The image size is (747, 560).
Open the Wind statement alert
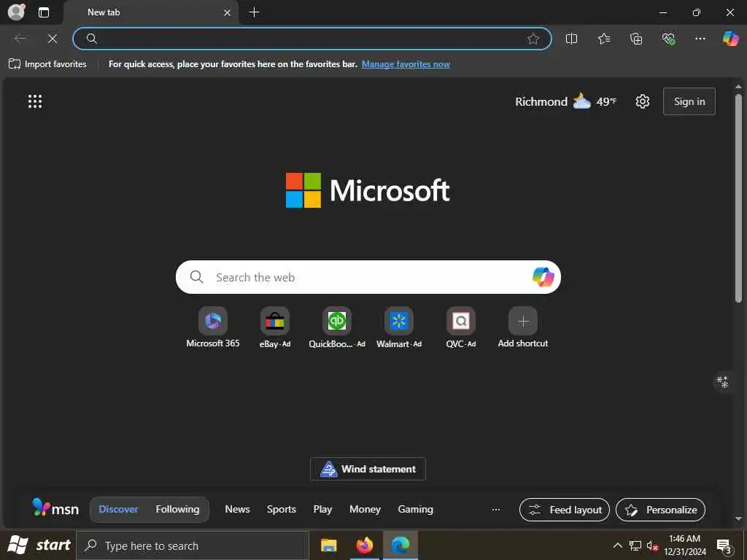[368, 469]
